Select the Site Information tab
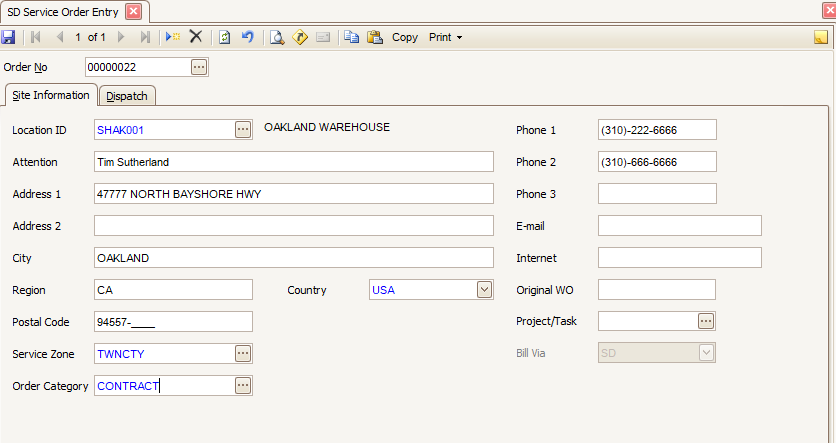Viewport: 836px width, 443px height. pyautogui.click(x=50, y=96)
